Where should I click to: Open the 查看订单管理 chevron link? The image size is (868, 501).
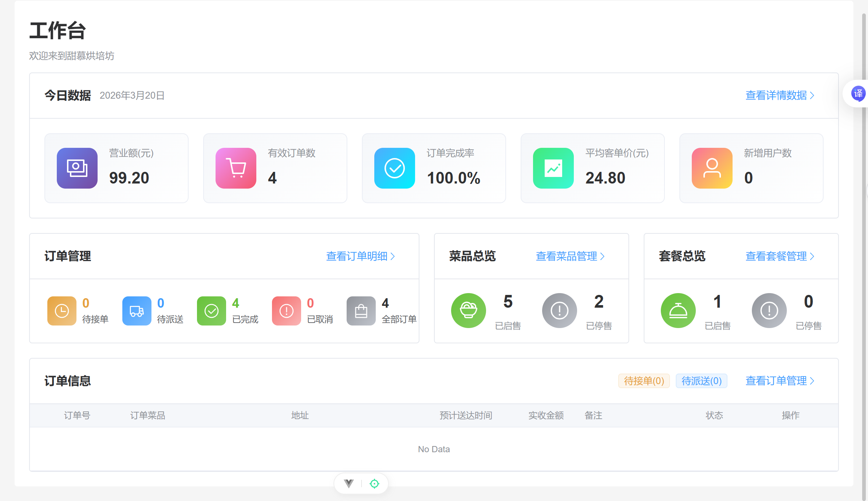780,381
